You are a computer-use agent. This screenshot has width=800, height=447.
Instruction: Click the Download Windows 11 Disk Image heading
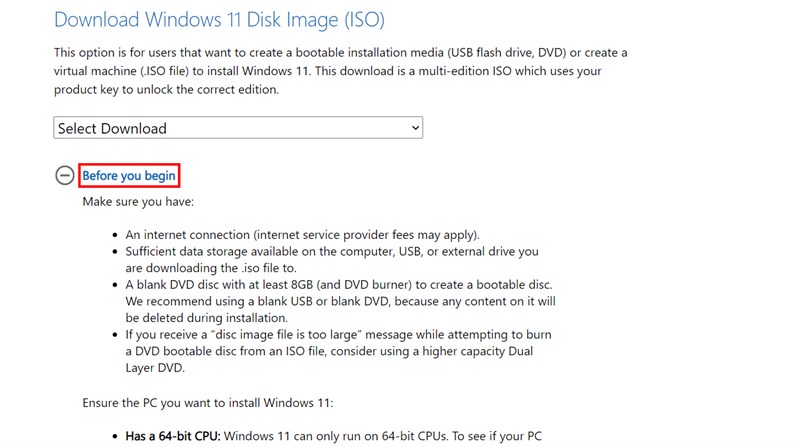[x=219, y=19]
